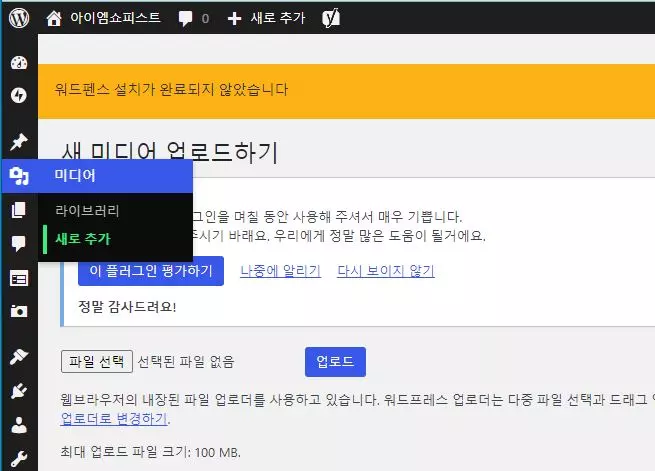Open the Plugins plug icon in the sidebar
The height and width of the screenshot is (471, 655).
pos(19,391)
